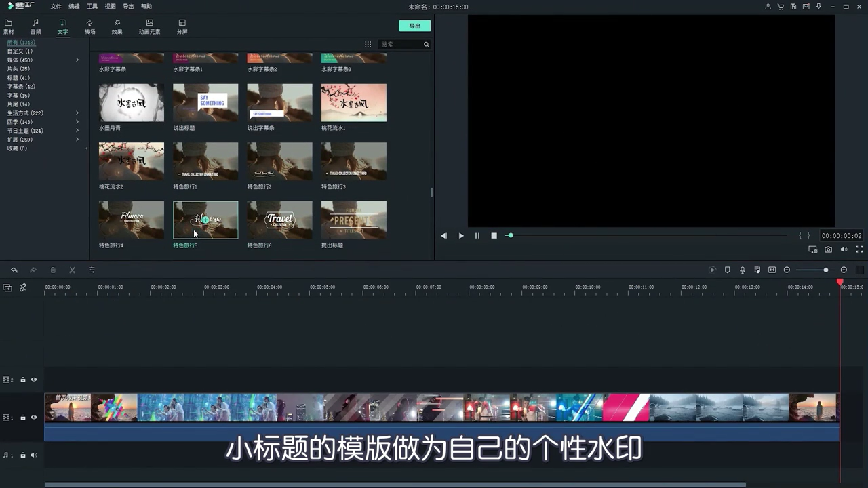Click the green 导出 export button
This screenshot has width=868, height=488.
click(x=414, y=25)
